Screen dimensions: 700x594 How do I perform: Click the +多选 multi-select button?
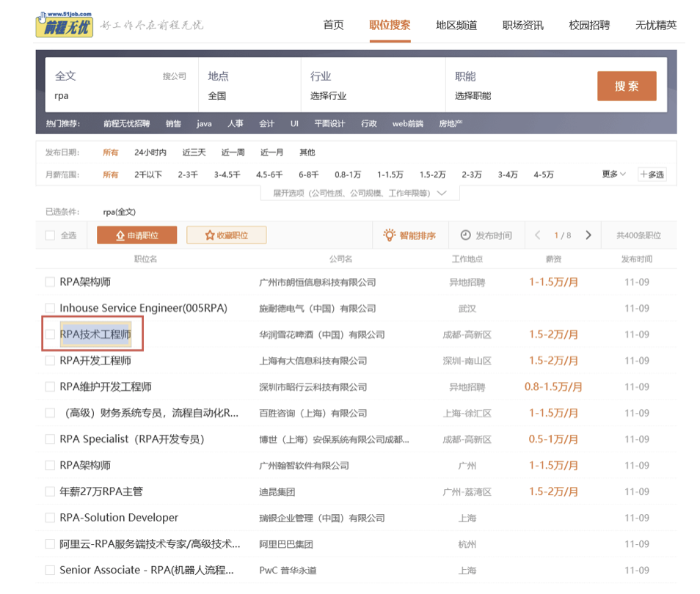(652, 175)
